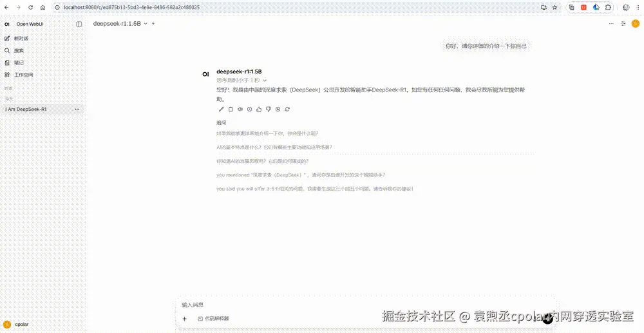Give thumbs up to the response

pos(259,109)
